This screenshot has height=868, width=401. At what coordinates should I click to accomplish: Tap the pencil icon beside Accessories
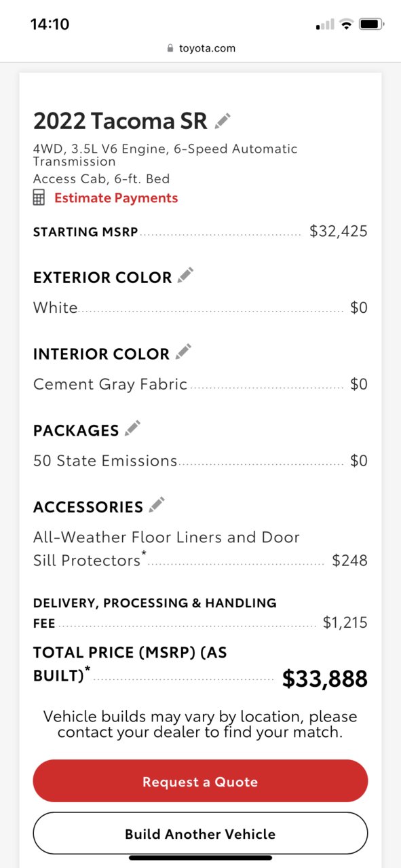[x=157, y=505]
